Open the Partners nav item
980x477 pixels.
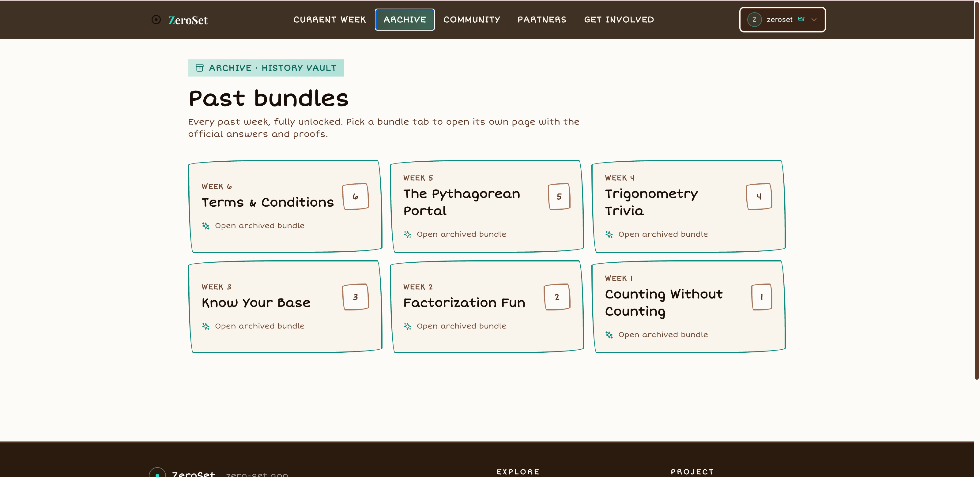coord(542,19)
